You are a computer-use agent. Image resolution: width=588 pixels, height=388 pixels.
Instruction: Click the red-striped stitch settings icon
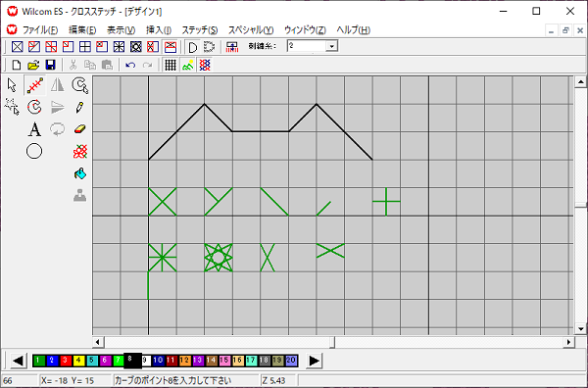pos(232,47)
